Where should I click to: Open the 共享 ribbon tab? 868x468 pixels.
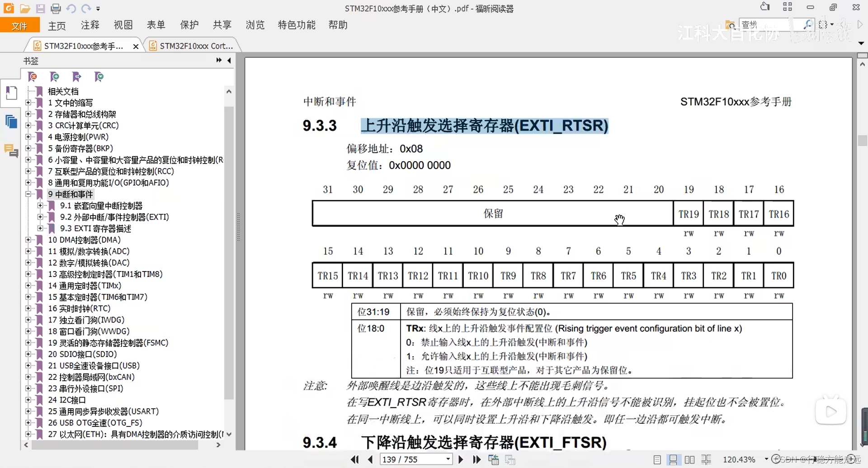(x=222, y=25)
